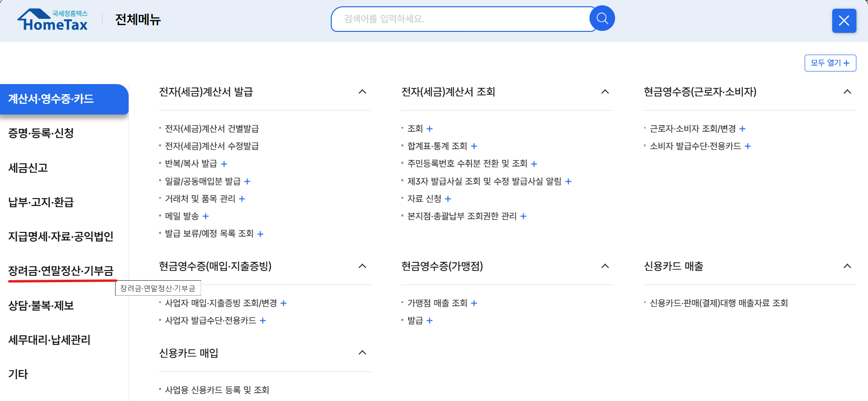Select 상담·불복·제보 menu tab

[x=41, y=306]
